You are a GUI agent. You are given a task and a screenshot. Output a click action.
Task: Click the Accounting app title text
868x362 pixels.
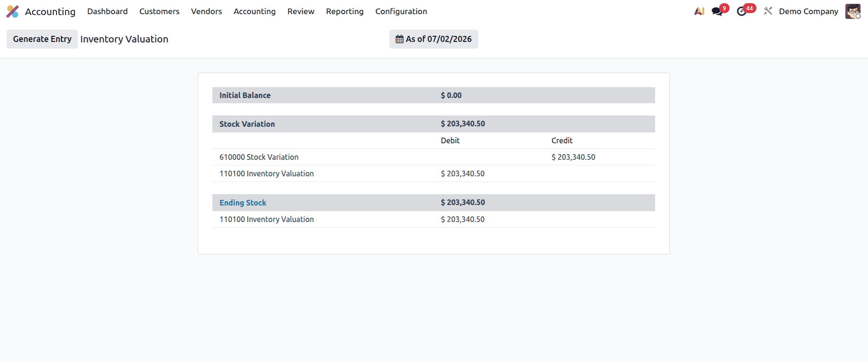(50, 11)
